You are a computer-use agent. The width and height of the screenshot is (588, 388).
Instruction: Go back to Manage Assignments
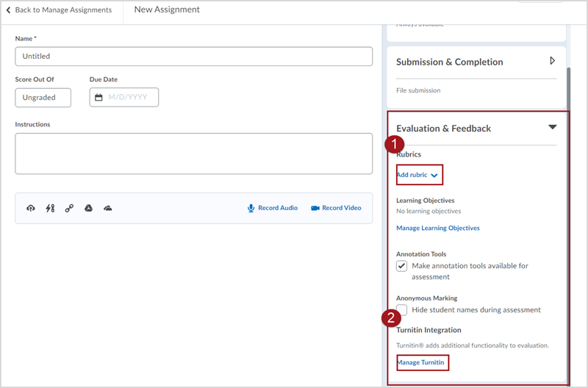point(63,10)
